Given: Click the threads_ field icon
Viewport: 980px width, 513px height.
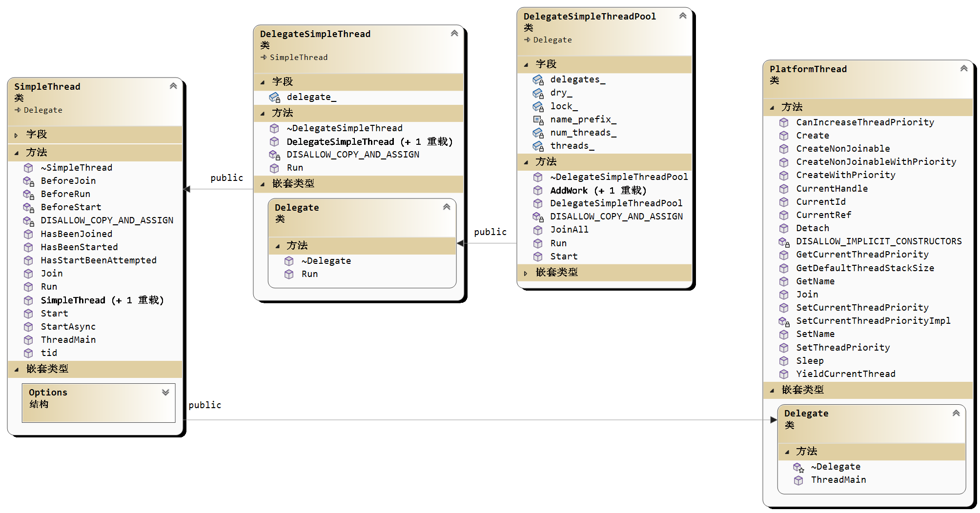Looking at the screenshot, I should (538, 146).
